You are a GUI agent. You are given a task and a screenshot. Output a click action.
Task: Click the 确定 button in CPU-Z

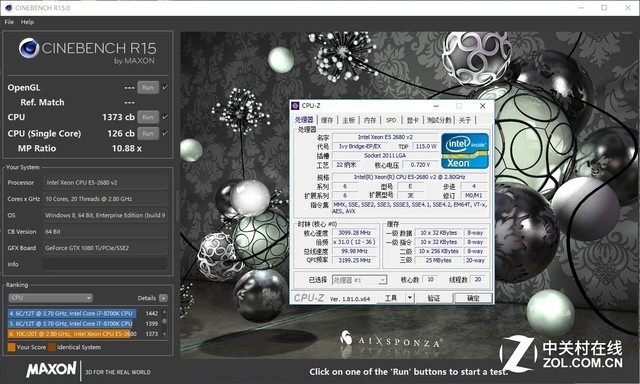[473, 298]
